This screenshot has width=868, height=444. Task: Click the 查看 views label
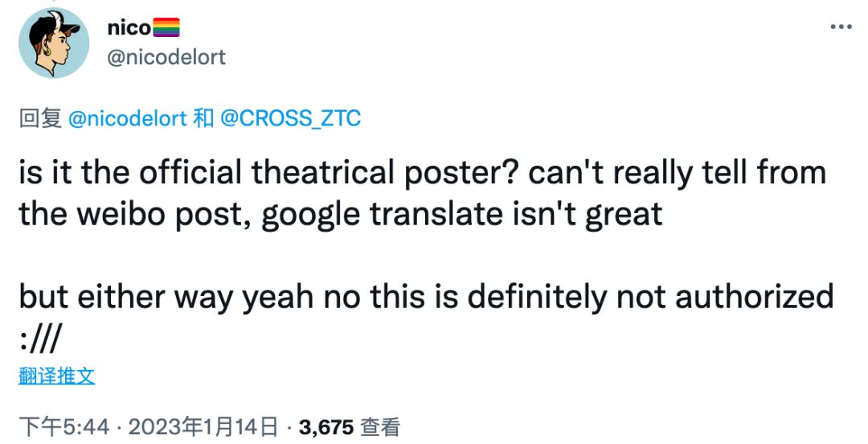380,427
